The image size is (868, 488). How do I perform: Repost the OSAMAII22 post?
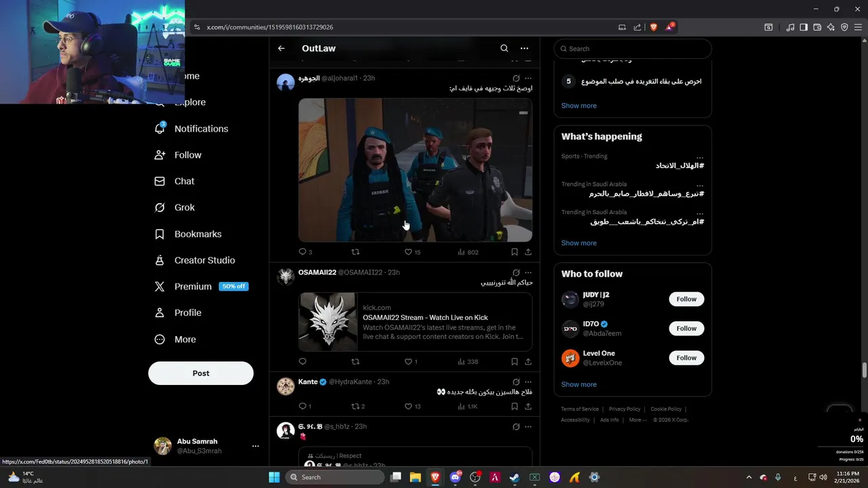(x=355, y=361)
